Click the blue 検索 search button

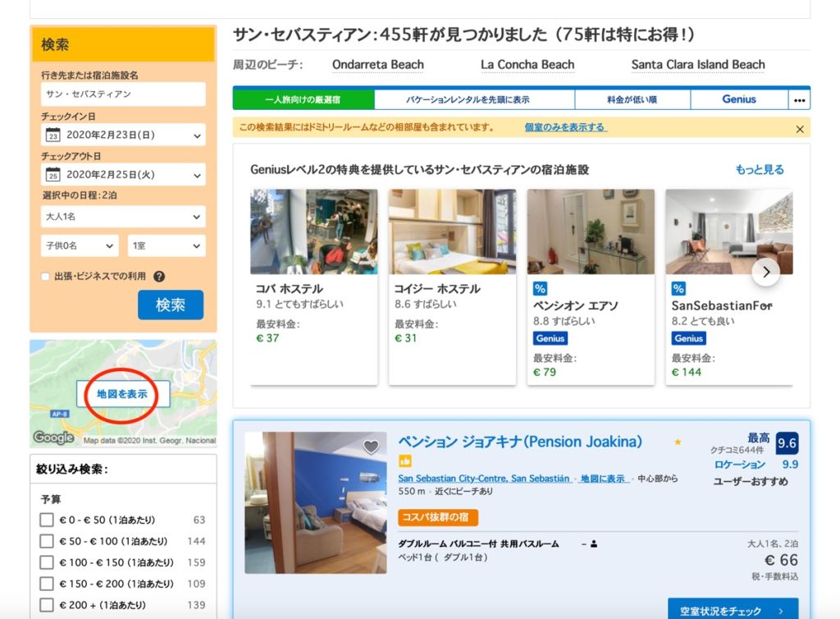(171, 305)
